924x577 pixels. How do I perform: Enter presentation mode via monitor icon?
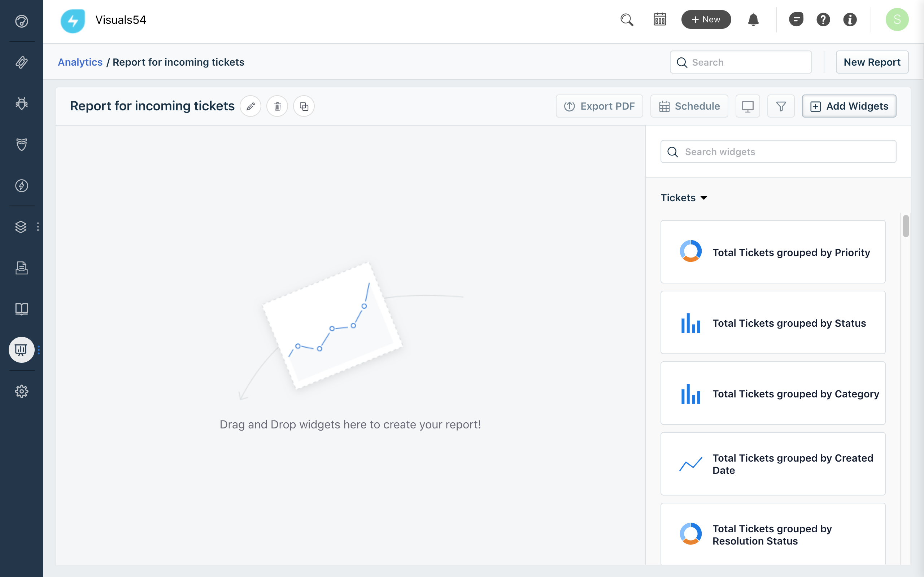748,106
